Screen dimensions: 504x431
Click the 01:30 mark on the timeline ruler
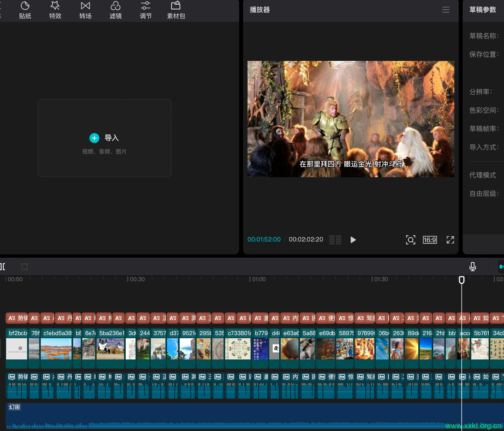tap(381, 279)
